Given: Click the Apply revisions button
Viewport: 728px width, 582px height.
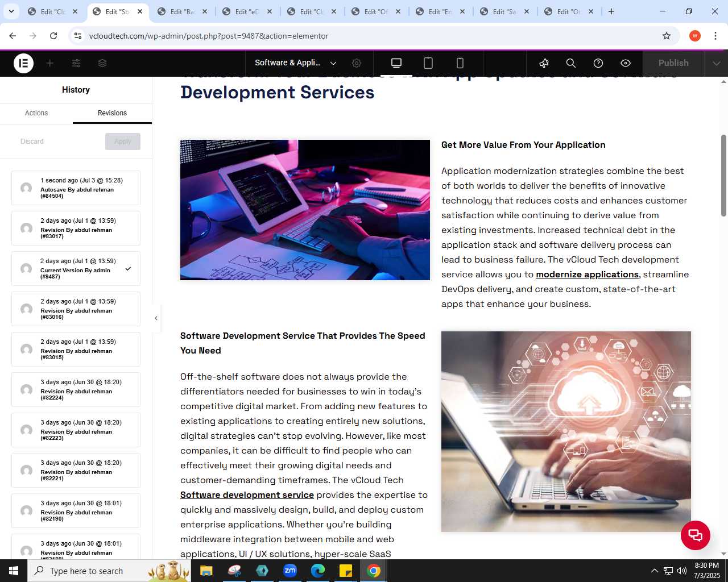Looking at the screenshot, I should pos(123,142).
